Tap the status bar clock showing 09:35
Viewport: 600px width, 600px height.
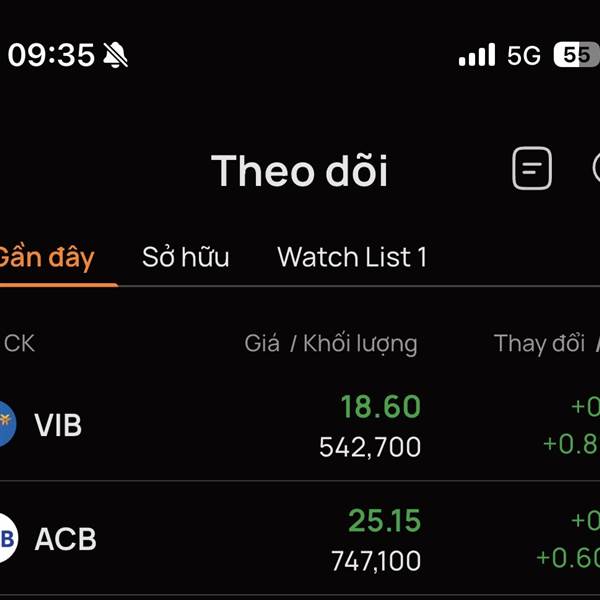pyautogui.click(x=51, y=55)
